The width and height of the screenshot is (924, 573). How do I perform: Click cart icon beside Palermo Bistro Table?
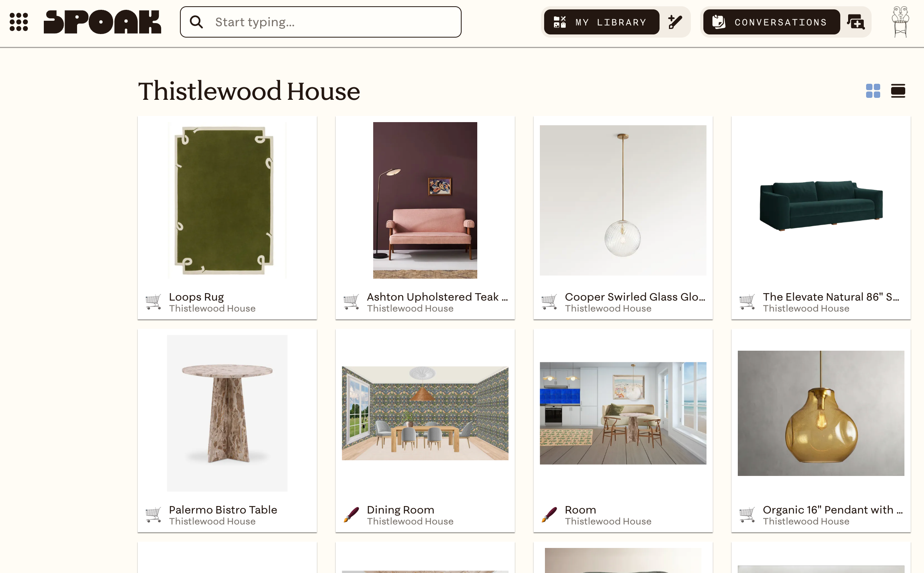click(x=153, y=515)
